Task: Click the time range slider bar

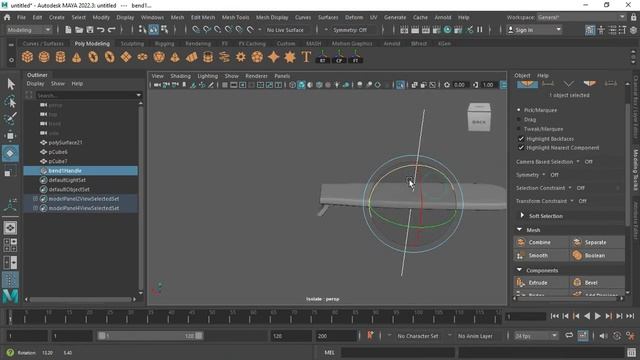Action: (150, 336)
